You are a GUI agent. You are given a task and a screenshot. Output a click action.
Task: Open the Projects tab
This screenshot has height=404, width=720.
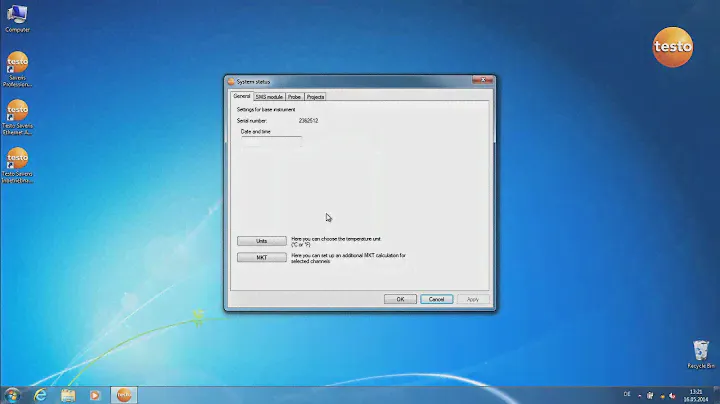click(315, 97)
